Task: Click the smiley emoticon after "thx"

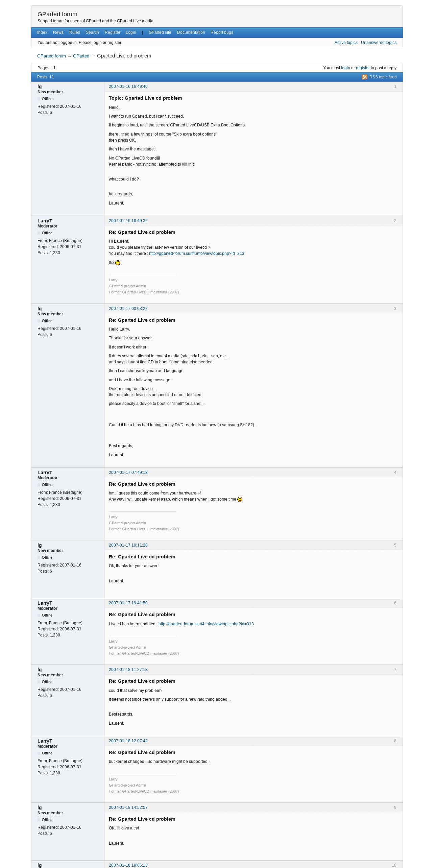Action: (x=118, y=263)
